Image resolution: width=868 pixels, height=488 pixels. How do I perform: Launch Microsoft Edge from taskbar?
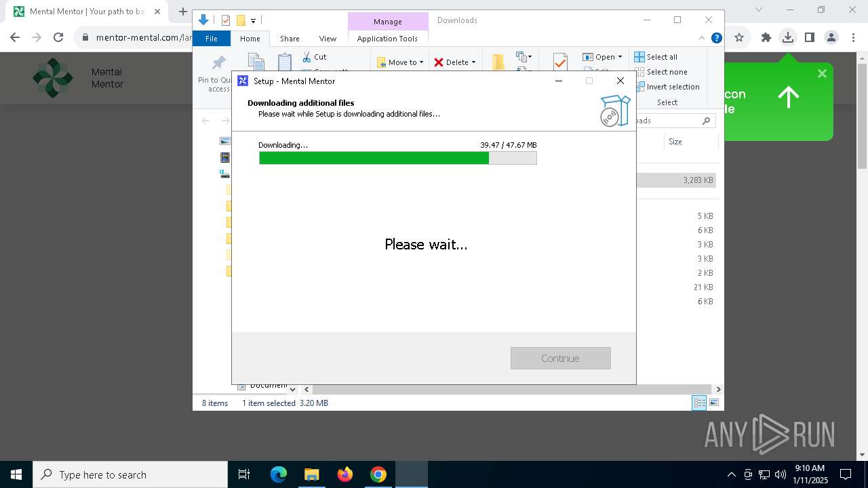279,474
